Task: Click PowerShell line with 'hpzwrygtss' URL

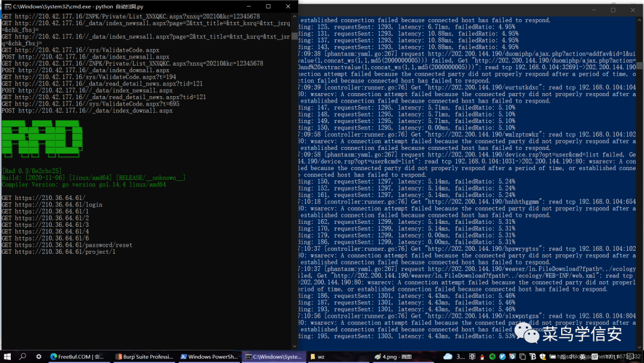Action: click(x=467, y=249)
